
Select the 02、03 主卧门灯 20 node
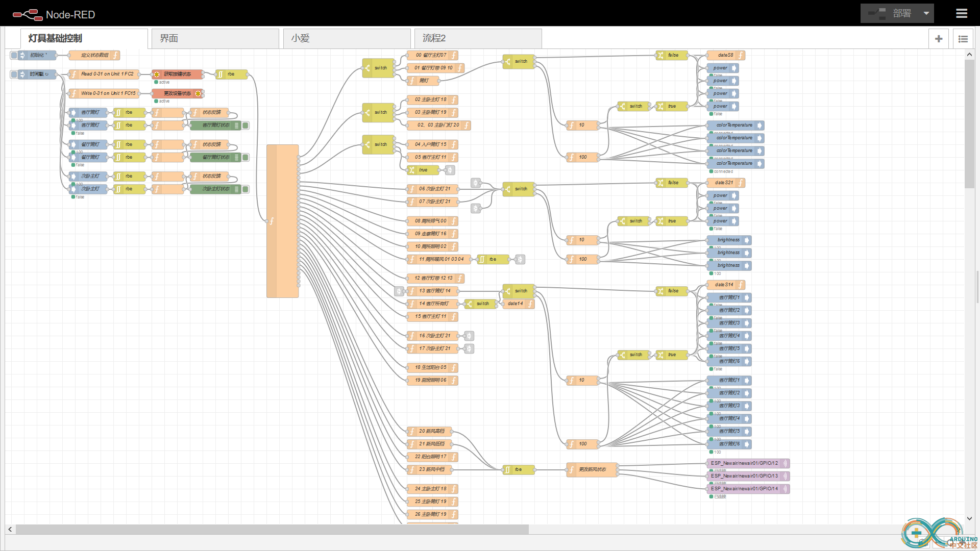coord(438,126)
